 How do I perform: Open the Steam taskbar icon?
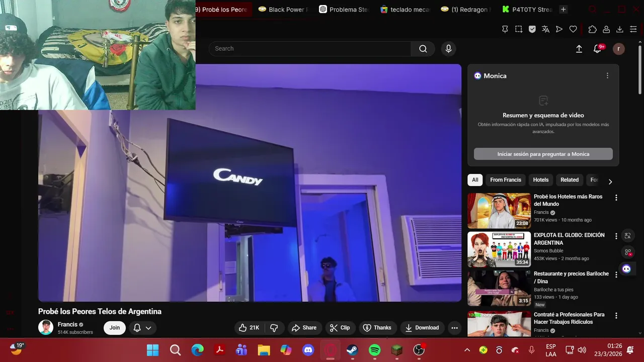pos(352,350)
